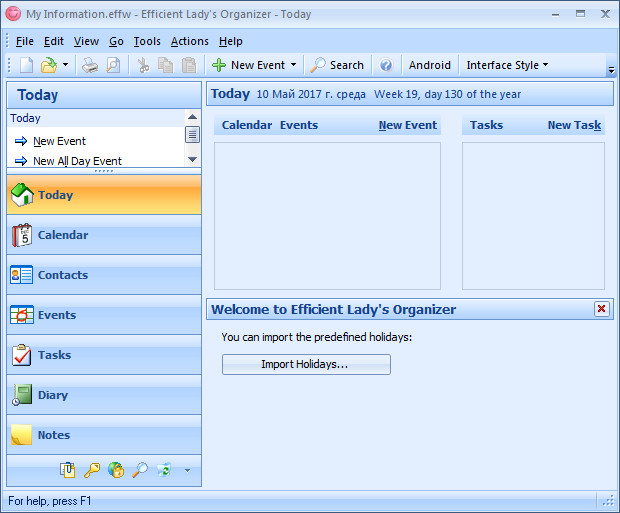Open the Actions menu
The height and width of the screenshot is (513, 620).
(x=190, y=41)
